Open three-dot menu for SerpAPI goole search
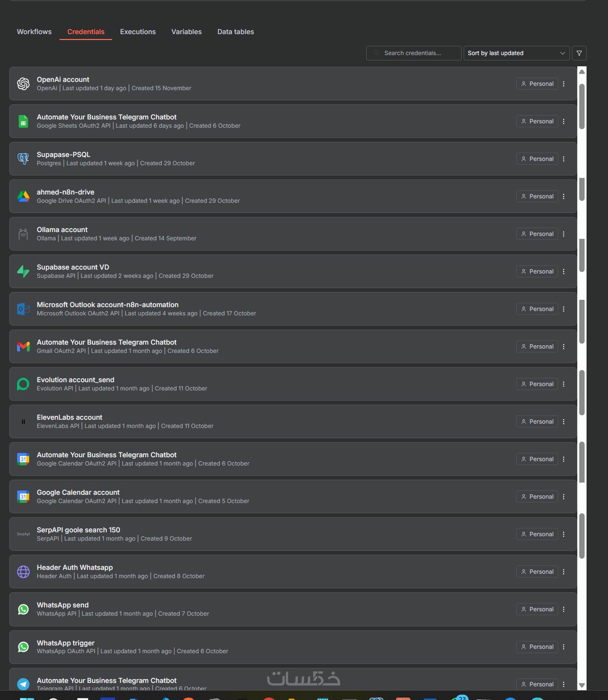The width and height of the screenshot is (608, 700). [x=564, y=534]
